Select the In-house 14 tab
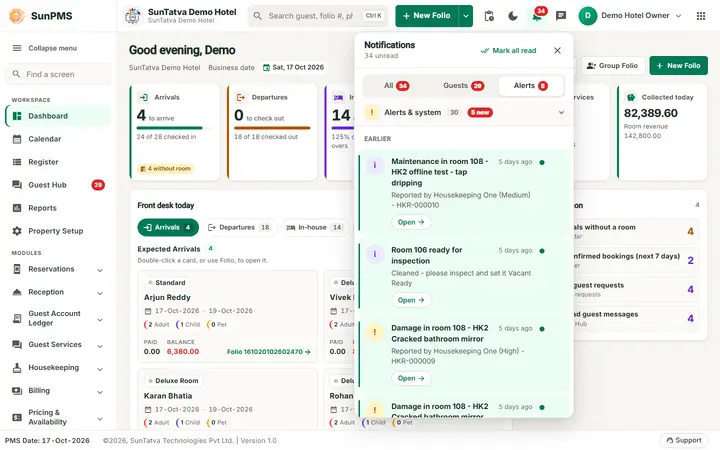720x450 pixels. 315,227
